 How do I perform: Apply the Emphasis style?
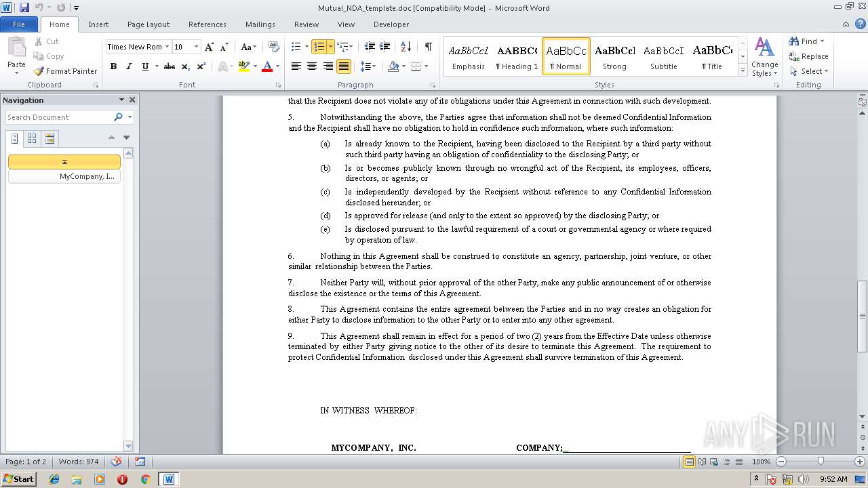click(469, 56)
